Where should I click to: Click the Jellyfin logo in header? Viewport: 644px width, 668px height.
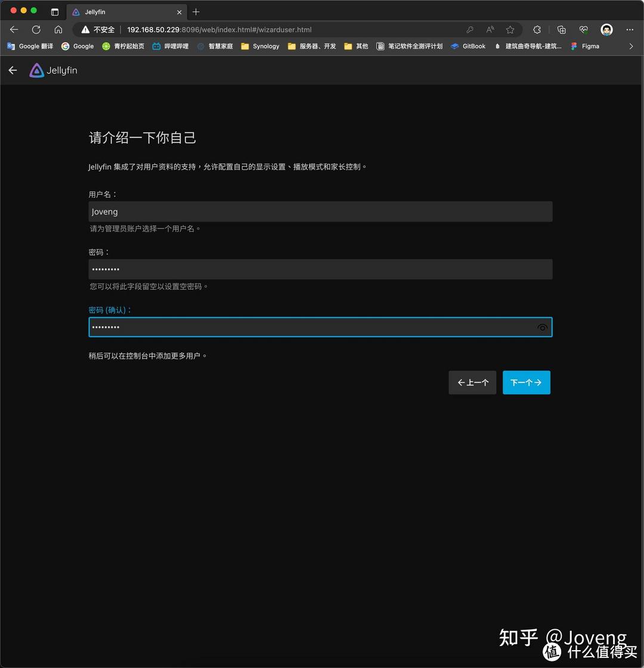pos(53,70)
